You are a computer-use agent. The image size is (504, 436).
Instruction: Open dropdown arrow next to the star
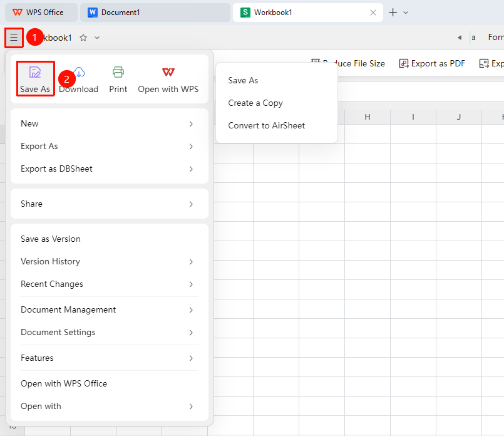click(x=97, y=38)
